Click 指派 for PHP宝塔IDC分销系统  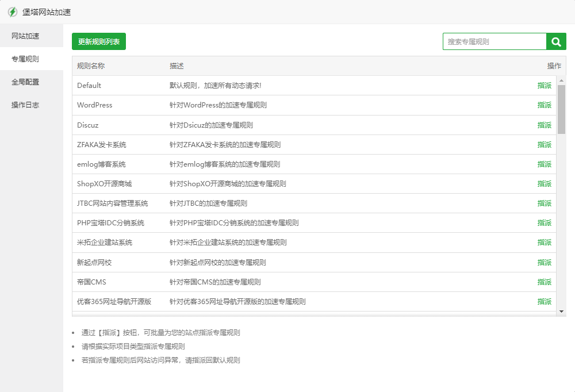[x=544, y=222]
